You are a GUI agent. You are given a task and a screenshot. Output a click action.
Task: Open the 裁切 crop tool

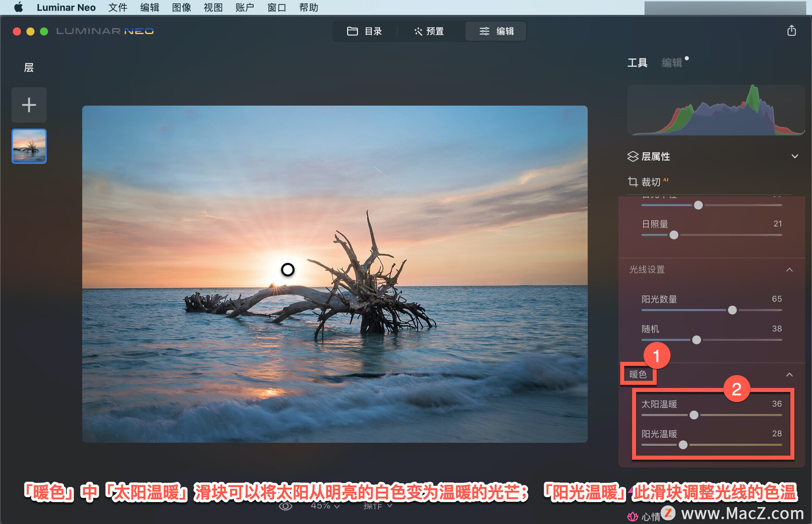point(648,182)
